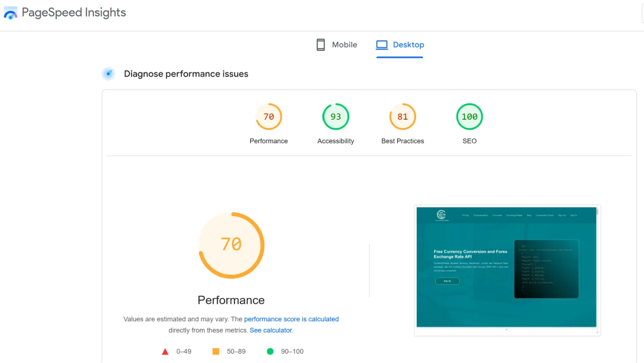Click the PageSpeed Insights logo icon
Viewport: 644px width, 363px height.
(x=10, y=12)
